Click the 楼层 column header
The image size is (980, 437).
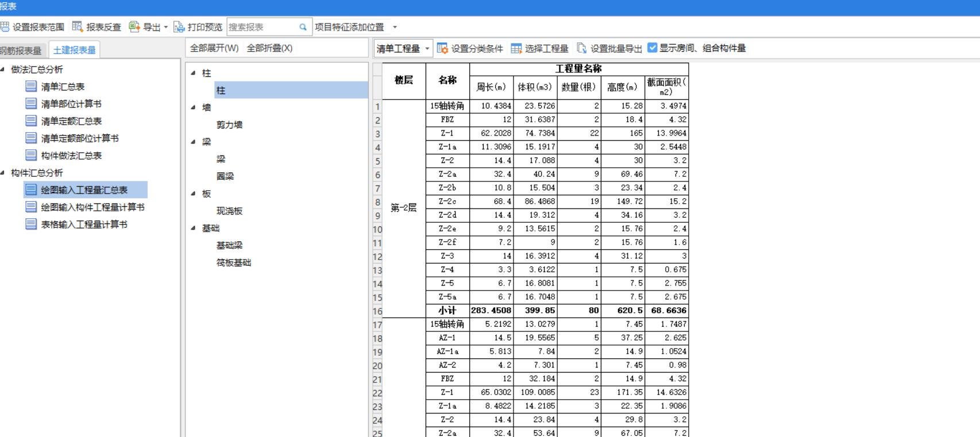(x=404, y=80)
